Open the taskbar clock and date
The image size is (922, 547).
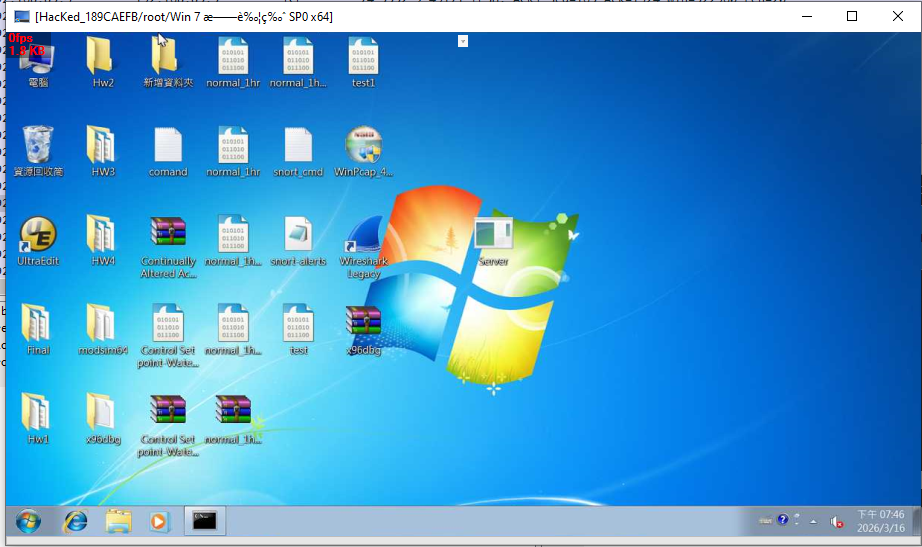[880, 521]
